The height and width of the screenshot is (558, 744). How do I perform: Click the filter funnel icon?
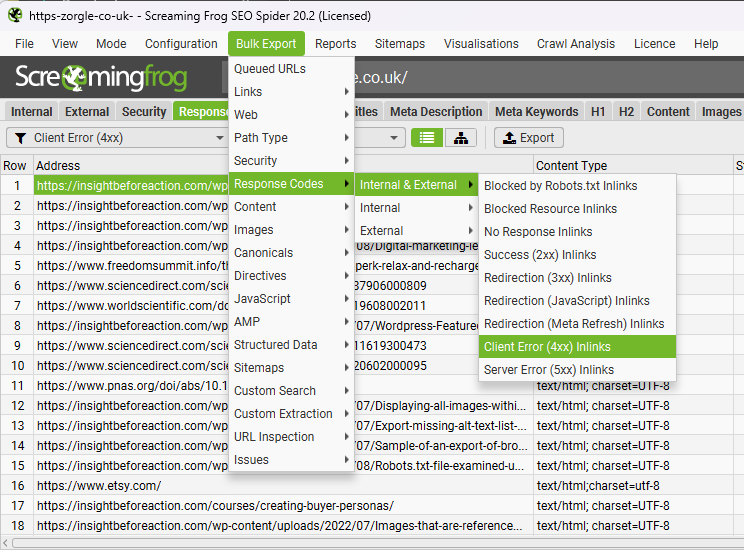coord(20,138)
